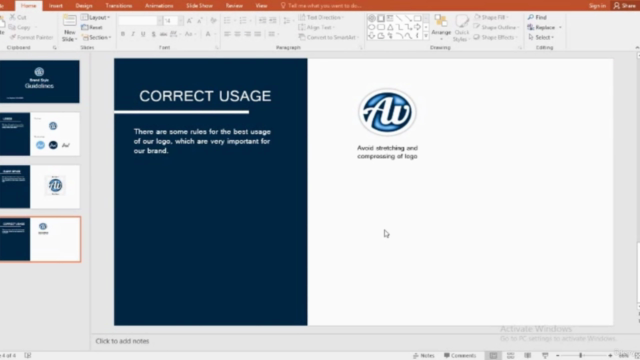Open the Slide Show ribbon tab
This screenshot has height=360, width=640.
click(x=199, y=6)
